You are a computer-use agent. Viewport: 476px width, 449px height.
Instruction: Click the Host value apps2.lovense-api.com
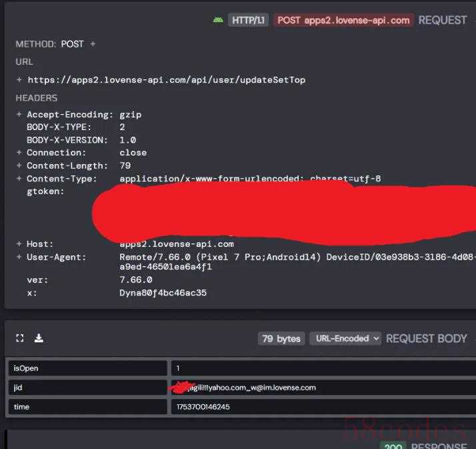tap(177, 244)
